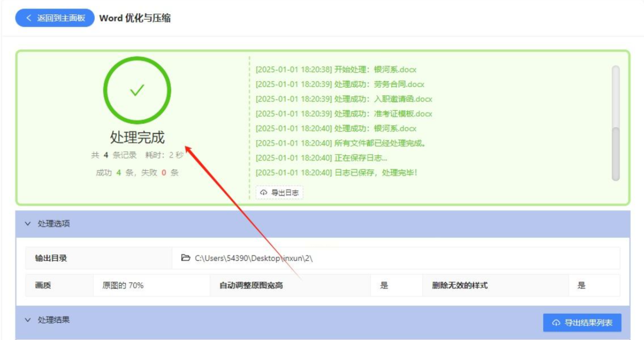Click the back chevron in 返回到主面板
The image size is (644, 340).
coord(29,18)
